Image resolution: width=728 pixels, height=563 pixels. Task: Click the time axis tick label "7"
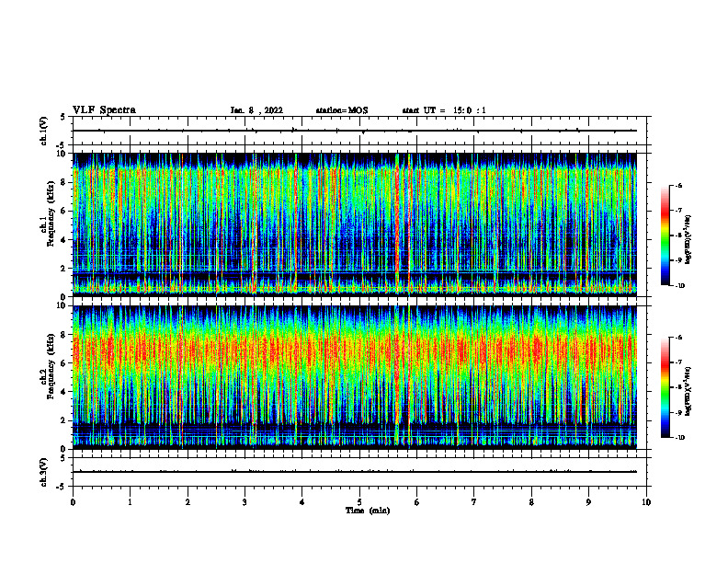coord(474,502)
